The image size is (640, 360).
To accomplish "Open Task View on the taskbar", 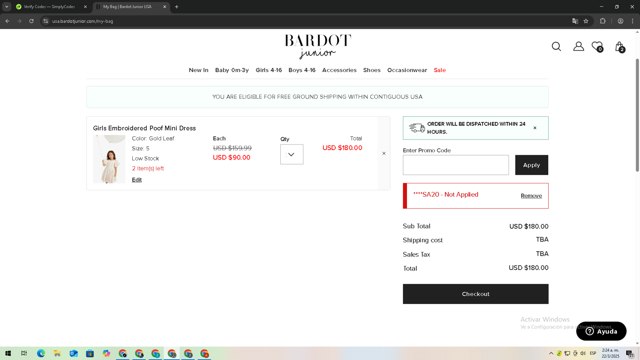I will coord(24,353).
